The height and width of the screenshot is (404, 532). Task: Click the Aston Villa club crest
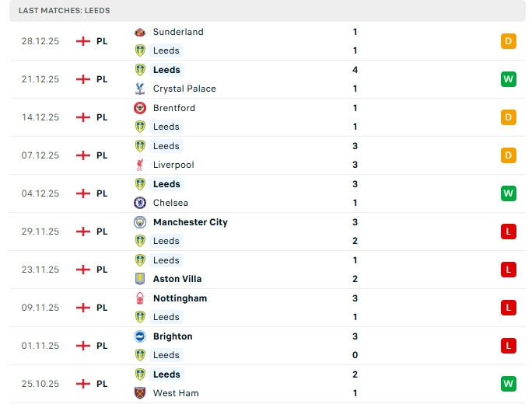tap(140, 279)
